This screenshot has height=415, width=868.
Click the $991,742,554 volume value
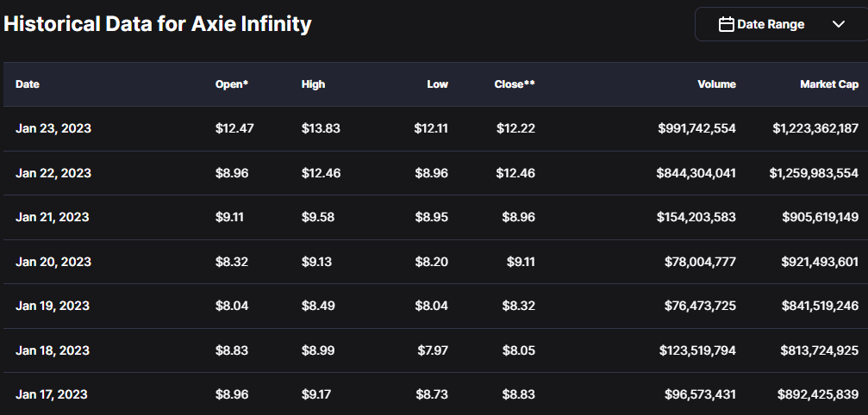click(696, 128)
